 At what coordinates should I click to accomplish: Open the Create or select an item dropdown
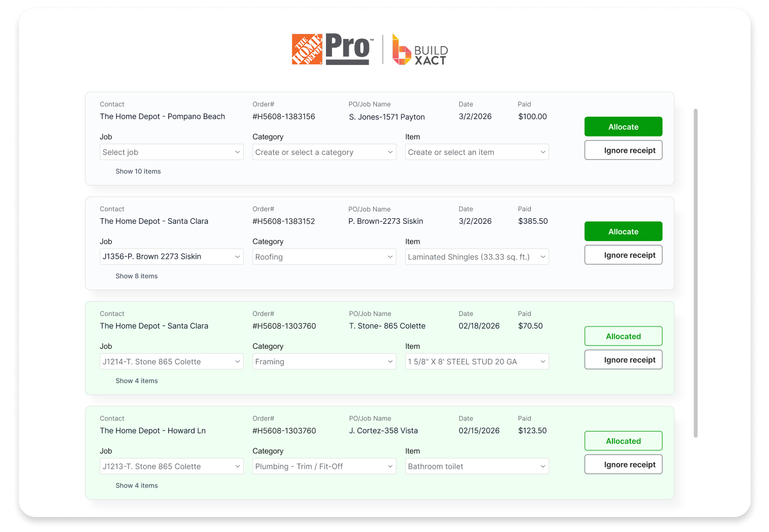476,152
